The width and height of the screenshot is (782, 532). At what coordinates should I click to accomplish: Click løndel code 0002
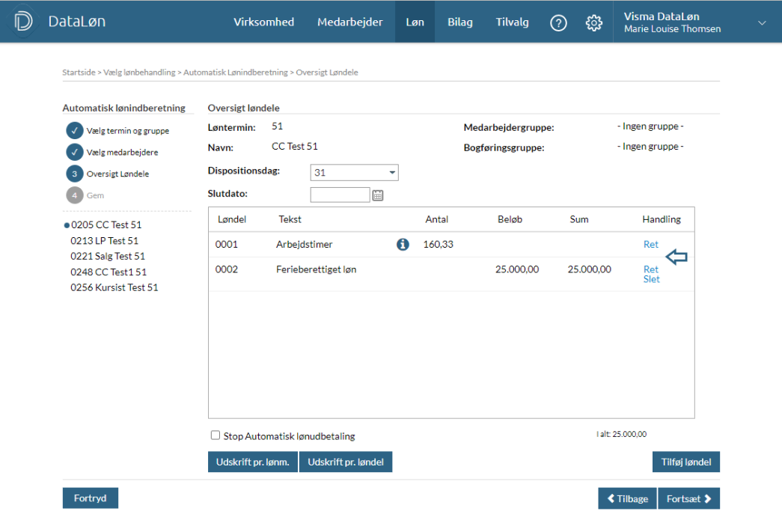pos(227,269)
